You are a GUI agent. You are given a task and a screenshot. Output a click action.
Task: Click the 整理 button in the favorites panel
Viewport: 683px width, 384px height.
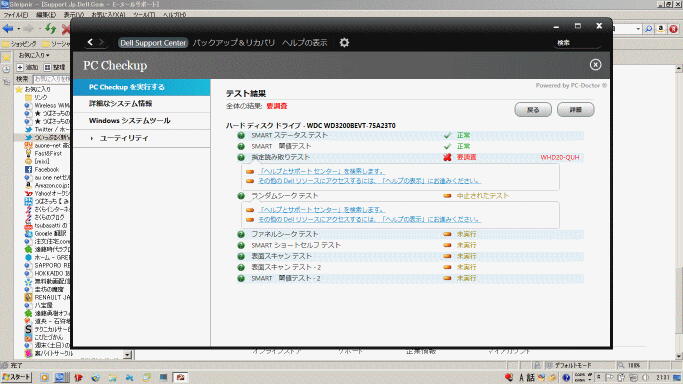[54, 67]
